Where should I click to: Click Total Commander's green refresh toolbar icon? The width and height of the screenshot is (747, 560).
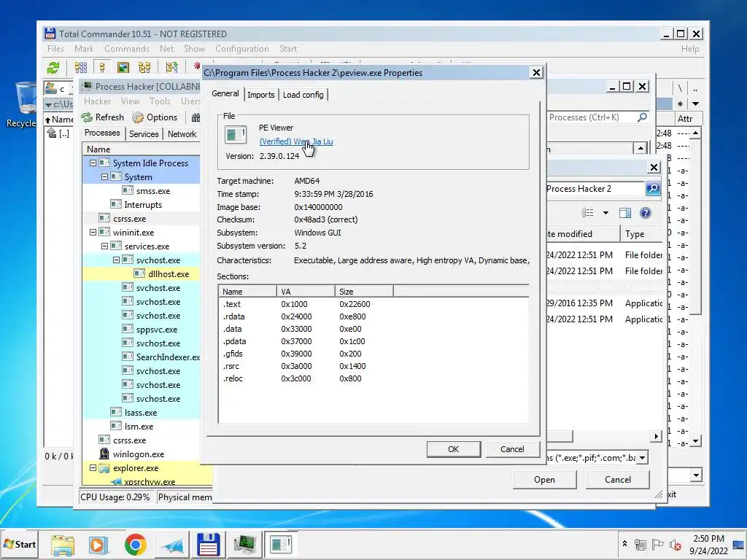(x=53, y=68)
